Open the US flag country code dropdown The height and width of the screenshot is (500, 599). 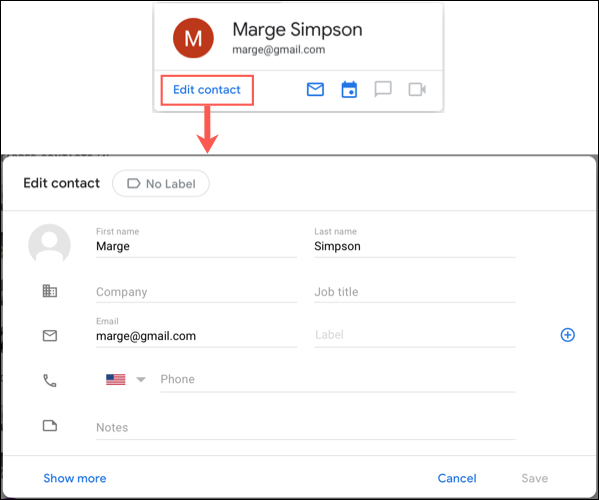point(126,379)
